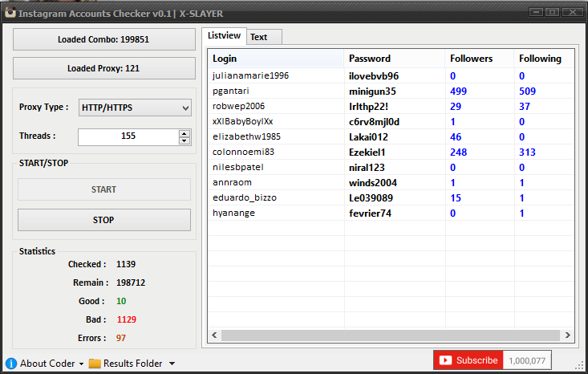This screenshot has height=374, width=588.
Task: Maximize the Instagram Accounts Checker window
Action: pyautogui.click(x=552, y=12)
